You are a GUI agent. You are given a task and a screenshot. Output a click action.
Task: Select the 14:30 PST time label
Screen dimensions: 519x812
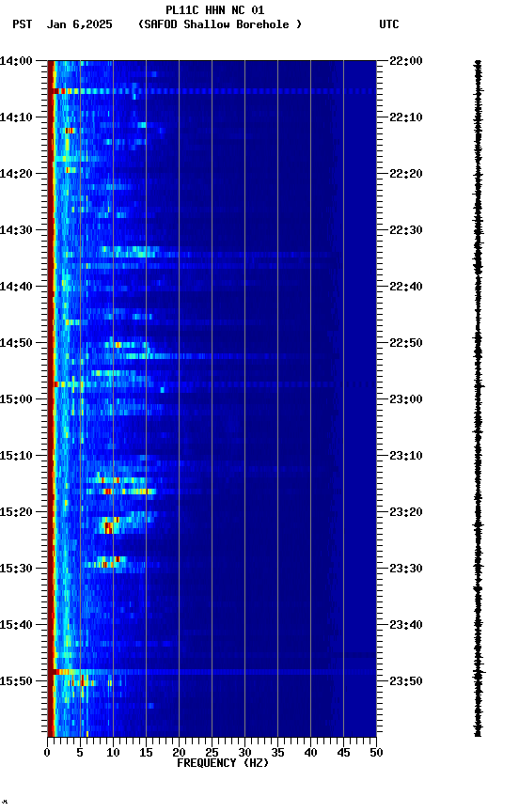tap(16, 230)
